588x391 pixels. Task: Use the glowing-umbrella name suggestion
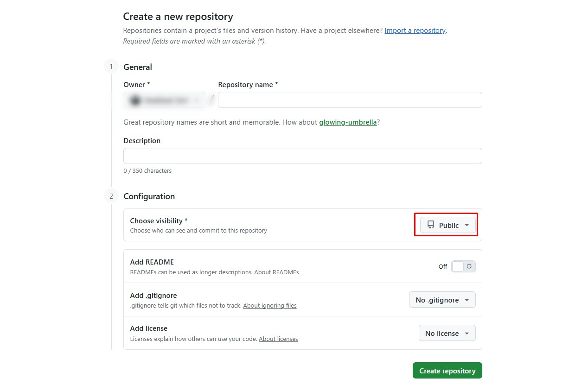point(347,122)
